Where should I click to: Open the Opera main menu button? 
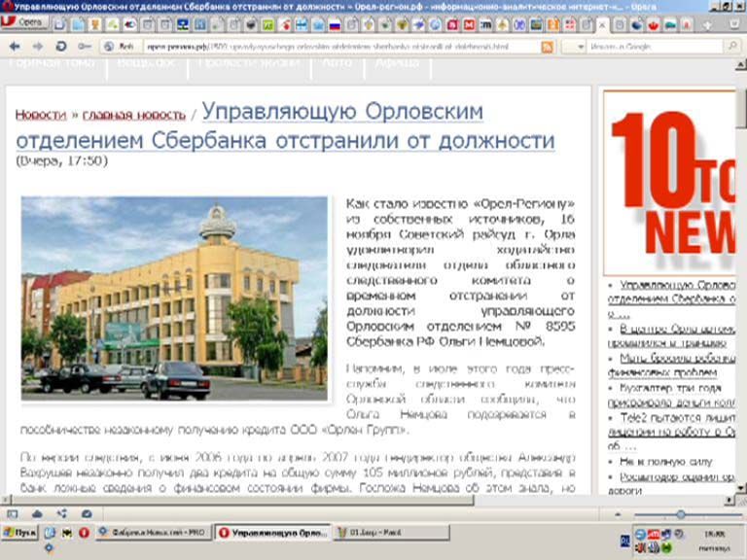[24, 22]
